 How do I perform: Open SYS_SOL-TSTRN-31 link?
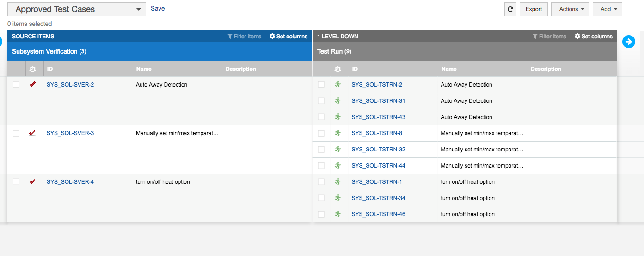pos(378,101)
